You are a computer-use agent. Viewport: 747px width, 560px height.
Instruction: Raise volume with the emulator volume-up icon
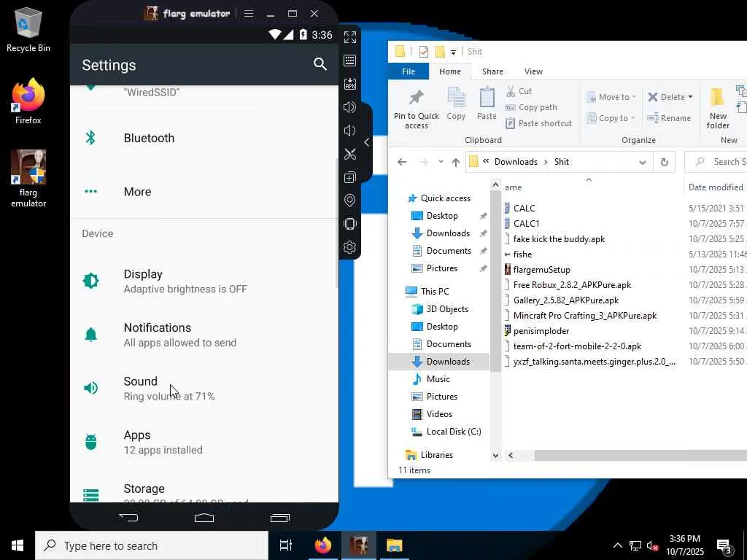pyautogui.click(x=349, y=107)
